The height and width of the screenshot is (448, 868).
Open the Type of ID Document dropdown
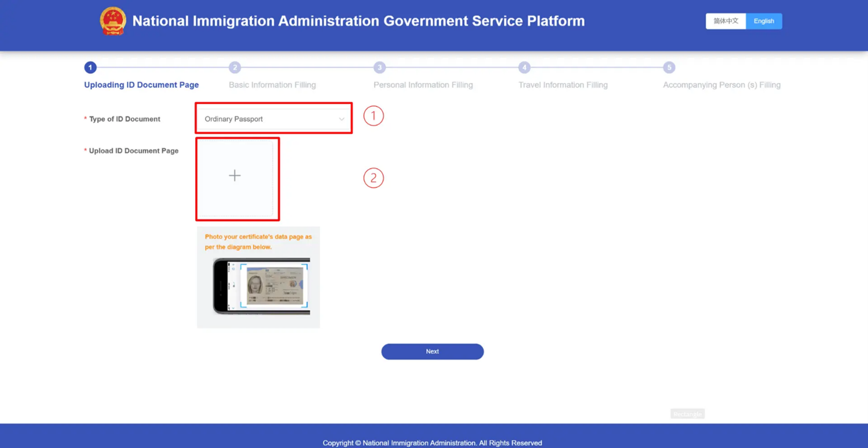pos(274,119)
